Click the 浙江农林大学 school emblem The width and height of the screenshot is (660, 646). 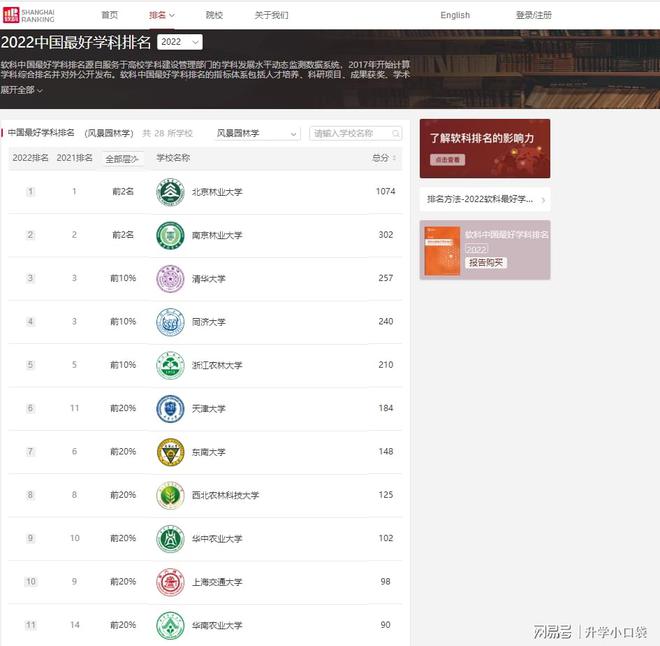click(x=170, y=365)
